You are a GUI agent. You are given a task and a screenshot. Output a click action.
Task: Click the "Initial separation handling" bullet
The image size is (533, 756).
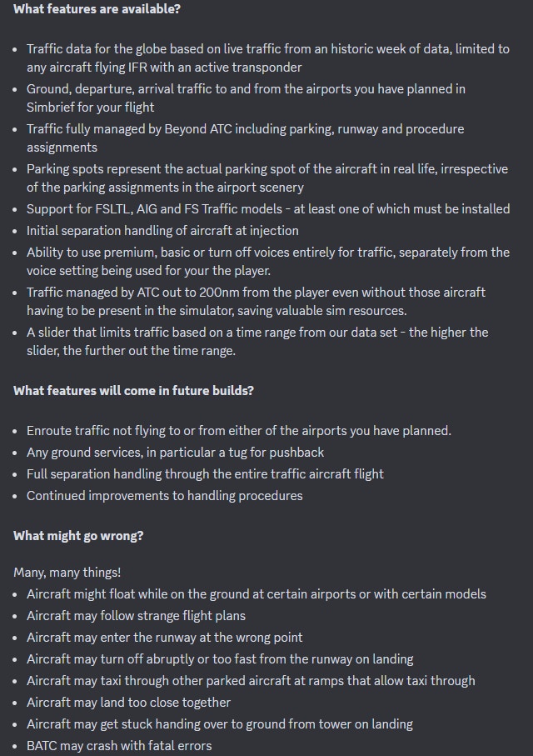162,230
